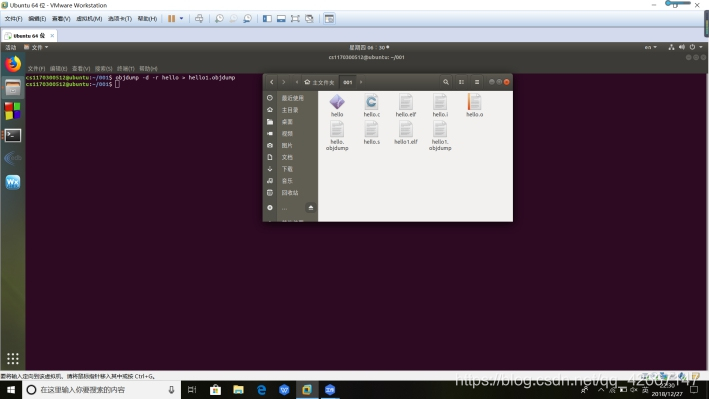Toggle the thumbnail bar view icon in VMware toolbar

click(x=281, y=19)
